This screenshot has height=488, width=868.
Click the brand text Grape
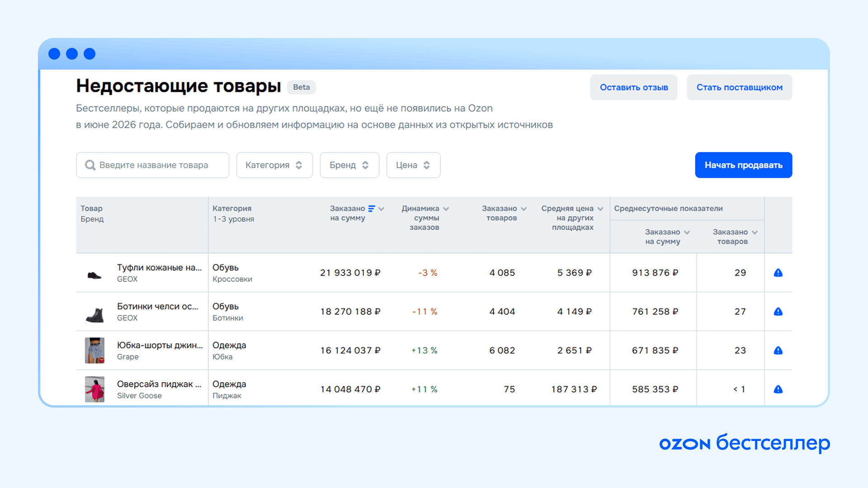pos(128,357)
